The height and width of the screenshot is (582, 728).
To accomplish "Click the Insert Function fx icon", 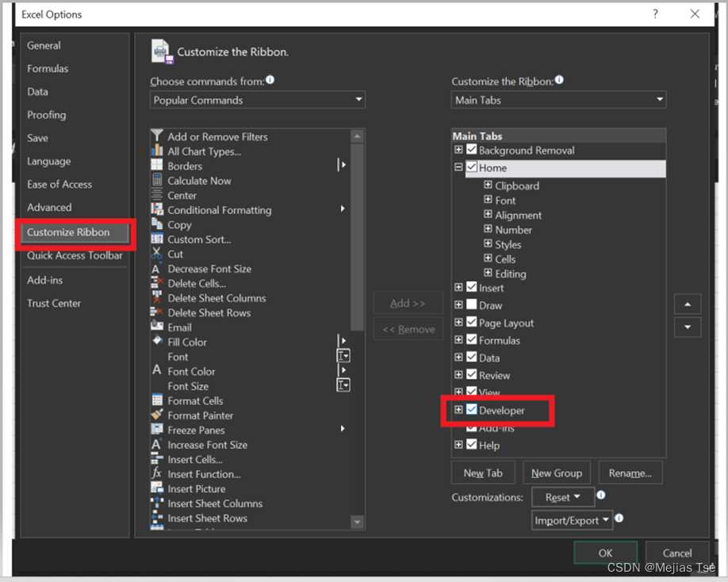I will click(x=157, y=473).
